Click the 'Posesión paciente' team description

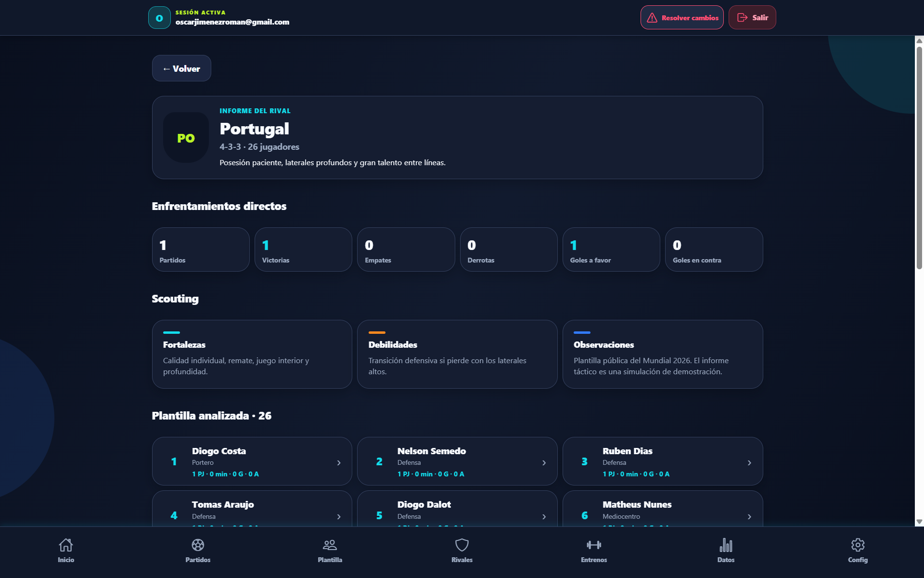click(x=333, y=163)
